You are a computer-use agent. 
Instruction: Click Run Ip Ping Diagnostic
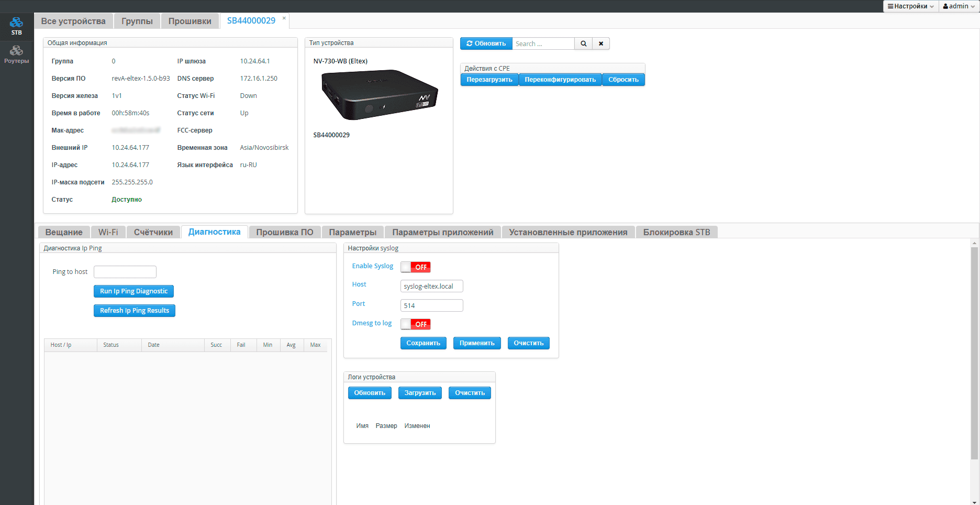133,291
